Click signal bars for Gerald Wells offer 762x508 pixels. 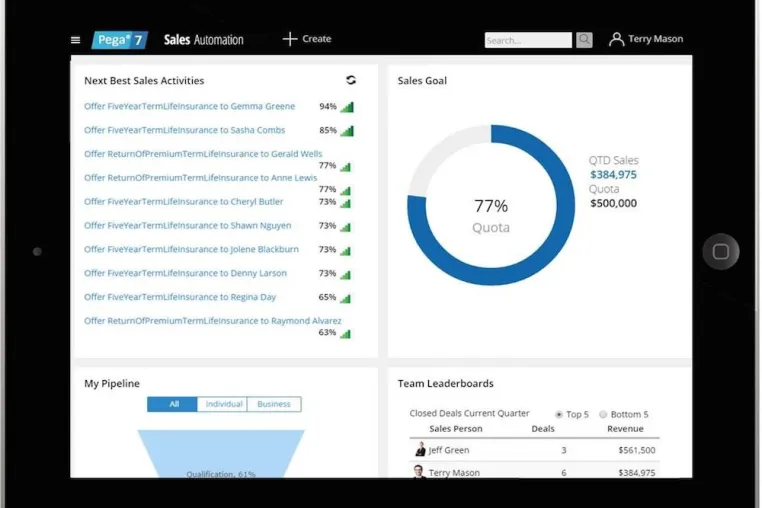click(346, 167)
